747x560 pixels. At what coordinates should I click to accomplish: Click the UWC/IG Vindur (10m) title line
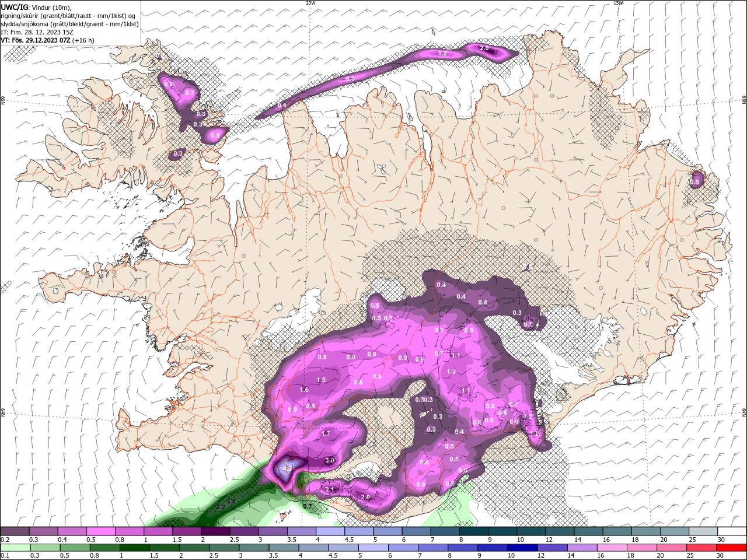(x=36, y=6)
